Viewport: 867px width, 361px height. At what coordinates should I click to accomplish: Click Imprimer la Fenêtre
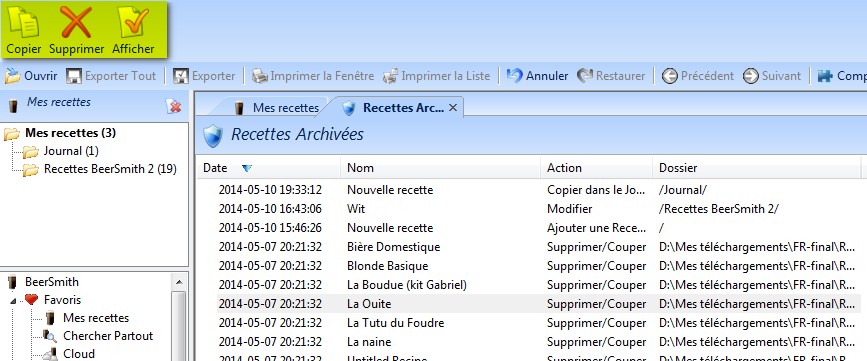pyautogui.click(x=313, y=76)
